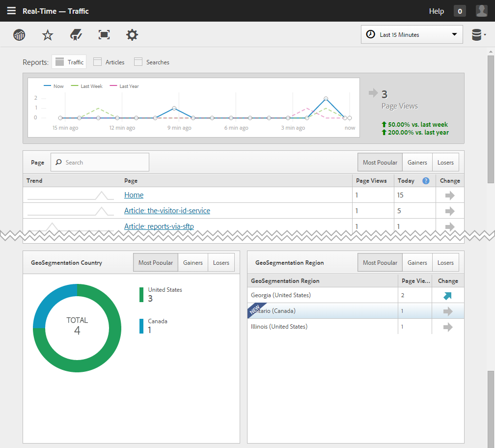The height and width of the screenshot is (448, 495).
Task: Expand the Last 15 Minutes dropdown
Action: pyautogui.click(x=412, y=35)
